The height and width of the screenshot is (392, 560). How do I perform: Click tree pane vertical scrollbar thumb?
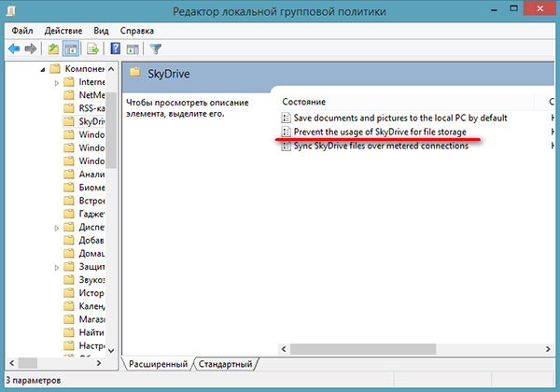pos(111,130)
